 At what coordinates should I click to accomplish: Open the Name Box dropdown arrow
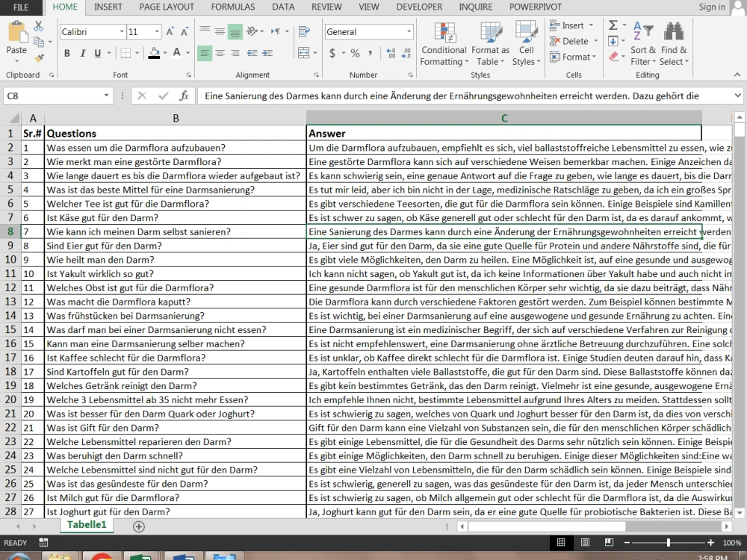[106, 96]
